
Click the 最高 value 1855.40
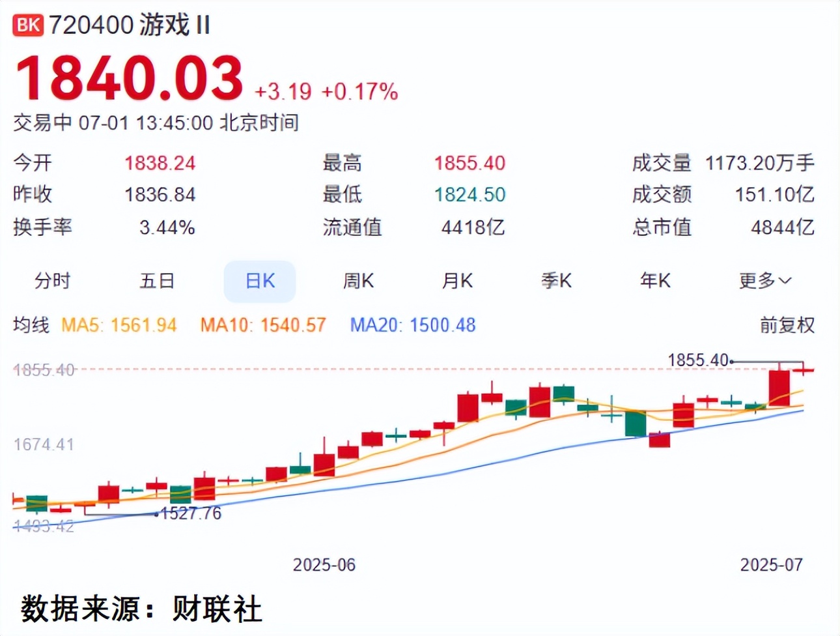tap(469, 163)
